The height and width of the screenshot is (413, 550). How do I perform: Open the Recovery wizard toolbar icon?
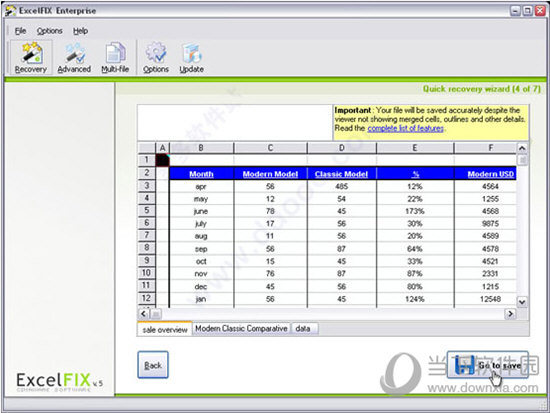tap(31, 58)
